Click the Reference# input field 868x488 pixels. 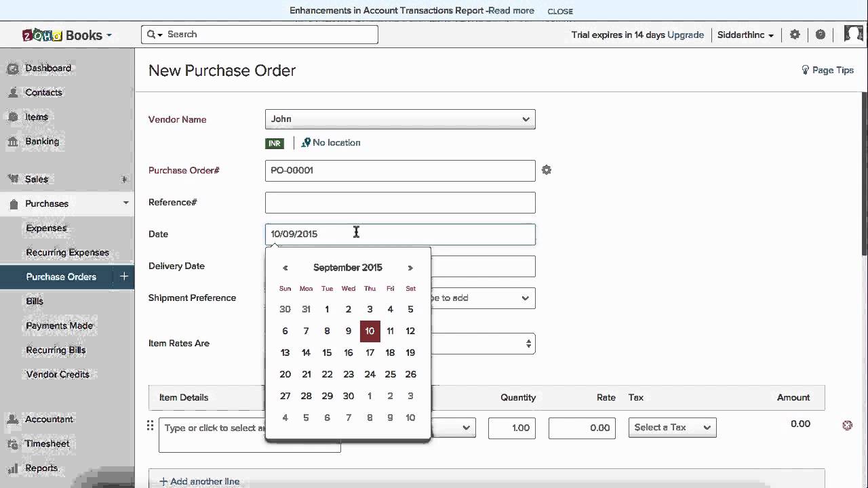(x=400, y=203)
